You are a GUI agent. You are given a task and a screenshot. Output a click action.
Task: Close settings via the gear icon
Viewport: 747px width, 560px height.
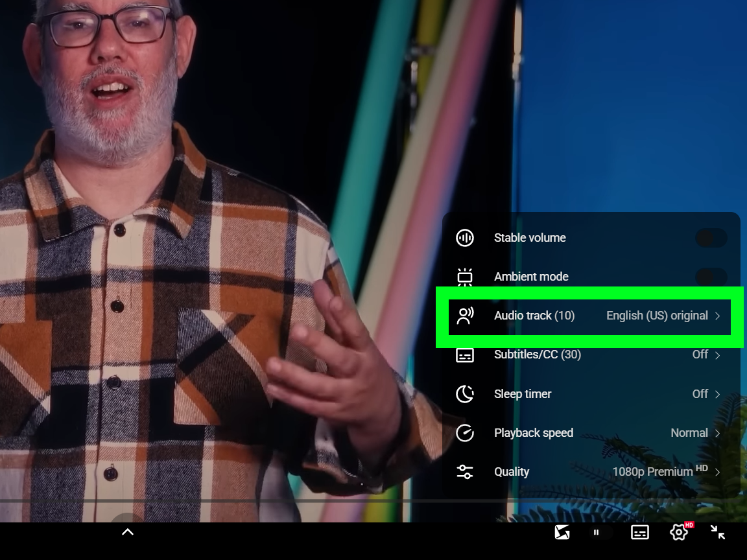click(679, 532)
